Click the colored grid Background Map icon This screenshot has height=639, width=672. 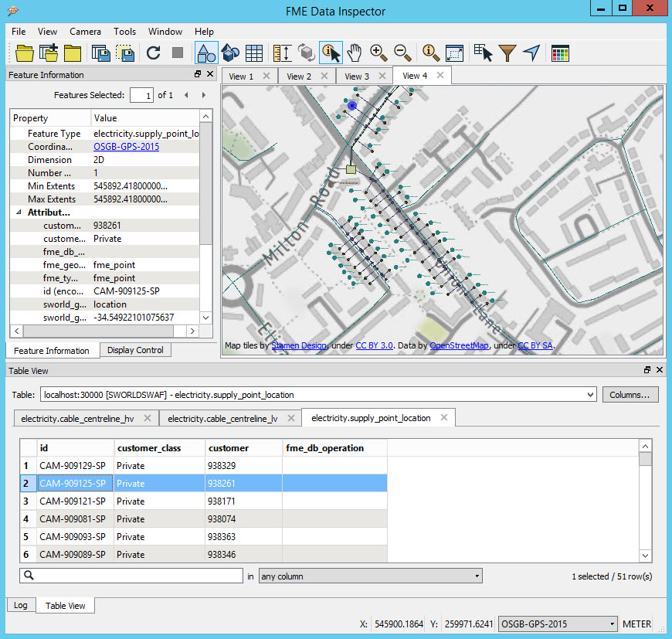[560, 53]
